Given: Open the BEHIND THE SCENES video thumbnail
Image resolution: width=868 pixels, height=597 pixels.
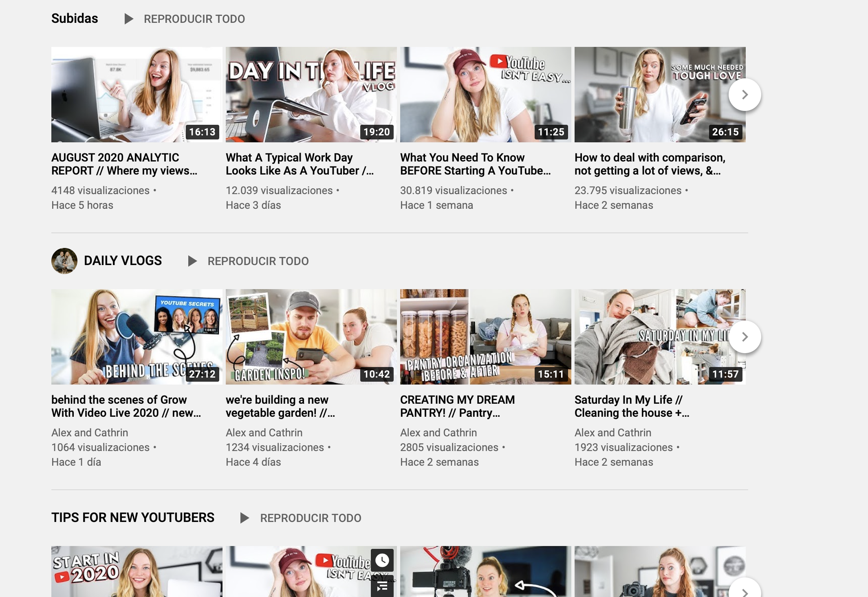Looking at the screenshot, I should point(137,337).
